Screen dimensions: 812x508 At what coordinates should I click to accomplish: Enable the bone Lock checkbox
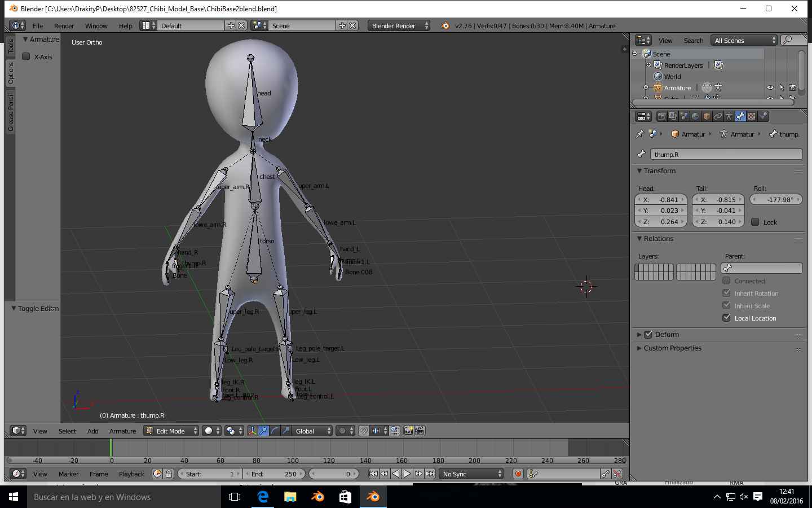[755, 222]
